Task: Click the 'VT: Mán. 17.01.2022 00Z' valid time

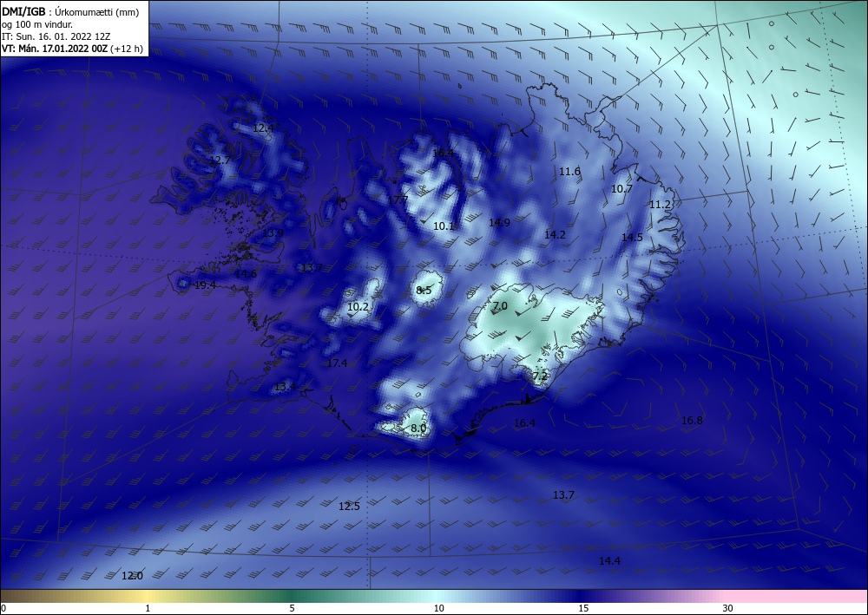Action: coord(55,49)
